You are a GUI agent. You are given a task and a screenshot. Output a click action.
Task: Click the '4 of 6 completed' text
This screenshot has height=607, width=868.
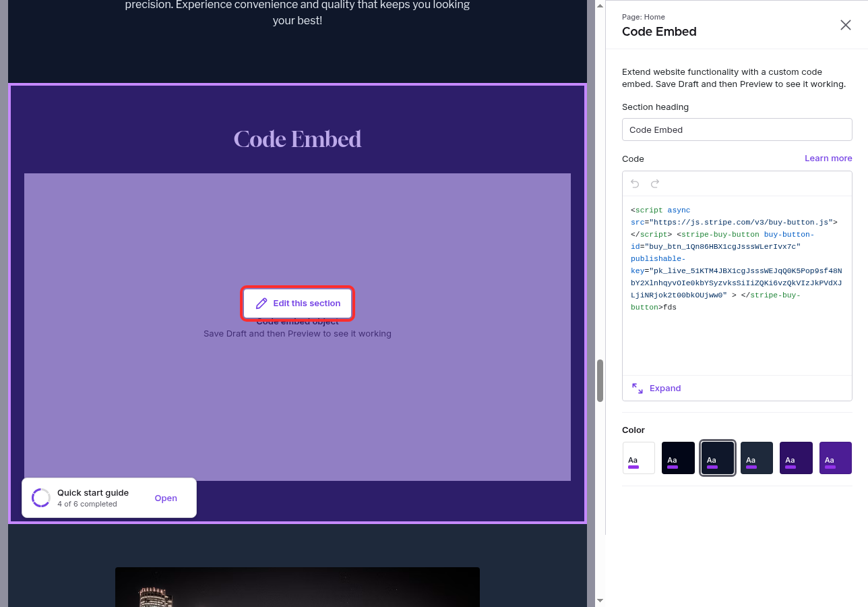click(87, 504)
